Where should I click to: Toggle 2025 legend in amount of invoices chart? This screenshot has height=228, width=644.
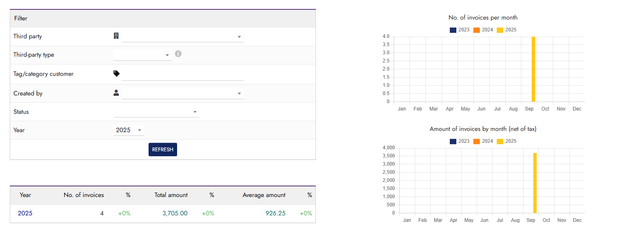[507, 141]
